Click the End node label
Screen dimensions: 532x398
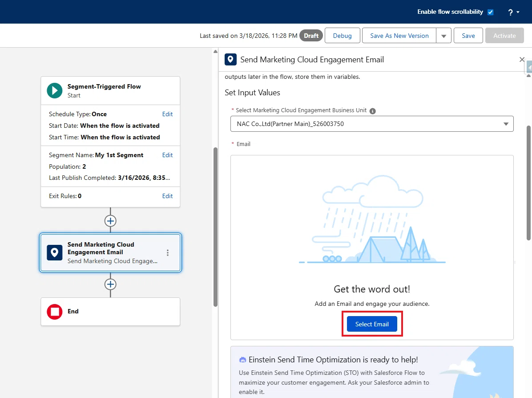pyautogui.click(x=73, y=311)
